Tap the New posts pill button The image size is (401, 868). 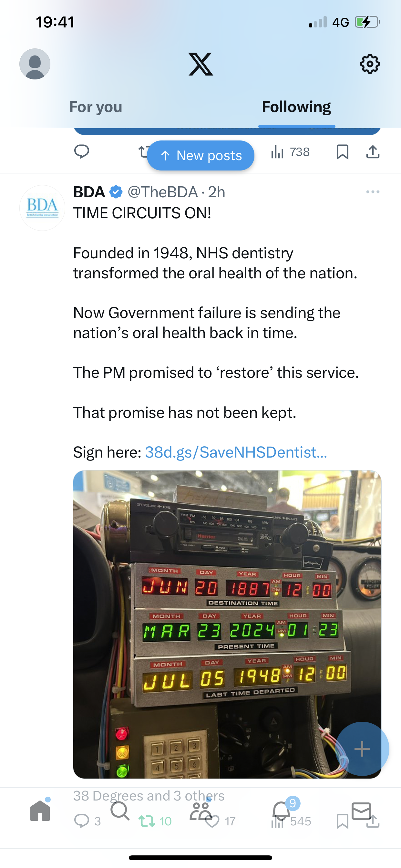pyautogui.click(x=200, y=155)
